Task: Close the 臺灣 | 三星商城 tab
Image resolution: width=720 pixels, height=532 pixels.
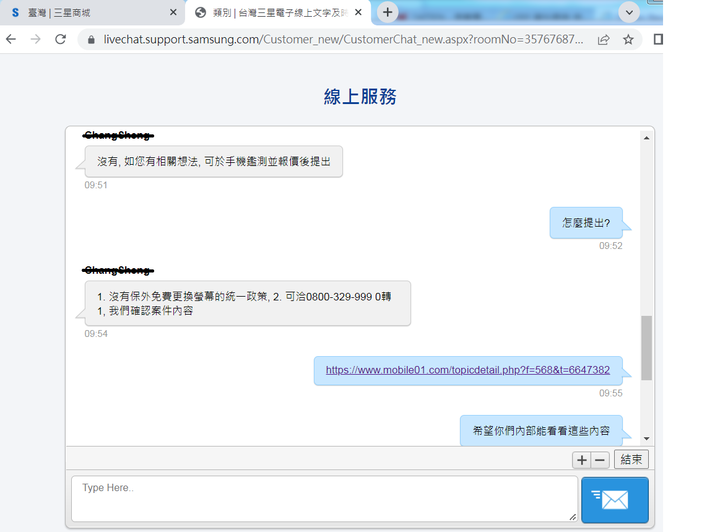Action: tap(173, 12)
